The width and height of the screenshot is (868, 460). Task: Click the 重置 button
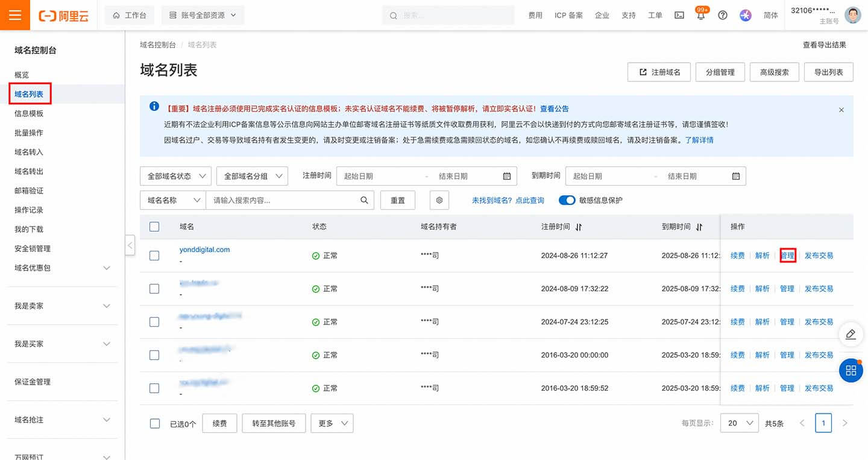[x=398, y=200]
